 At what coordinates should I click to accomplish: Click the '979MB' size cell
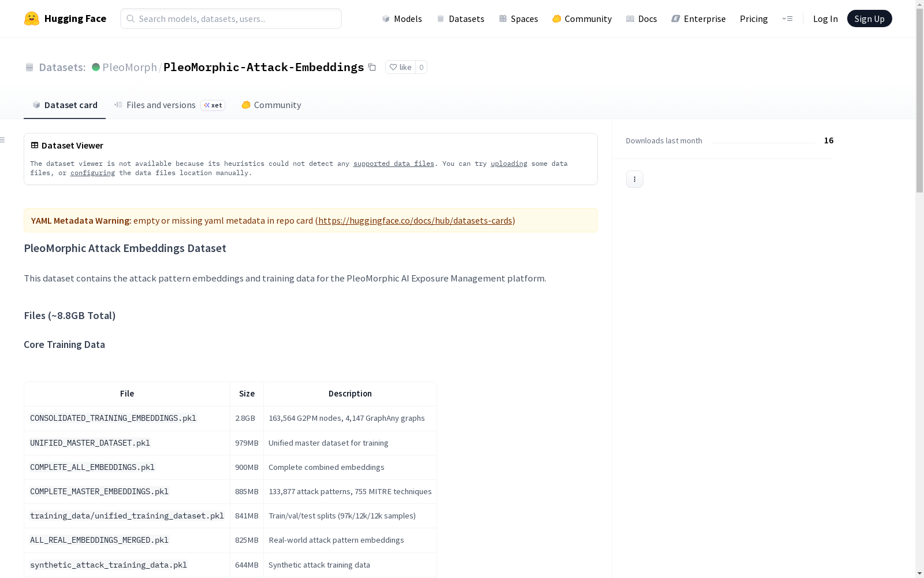(x=247, y=443)
